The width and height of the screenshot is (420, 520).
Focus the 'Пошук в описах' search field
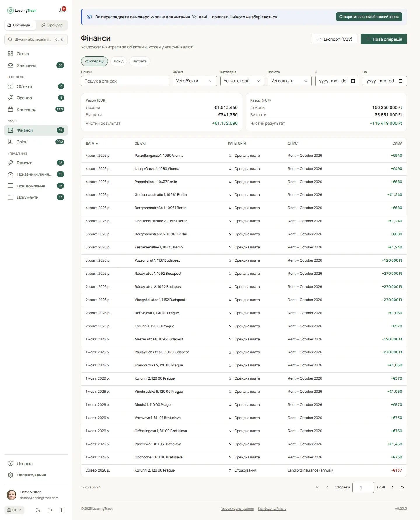coord(125,81)
